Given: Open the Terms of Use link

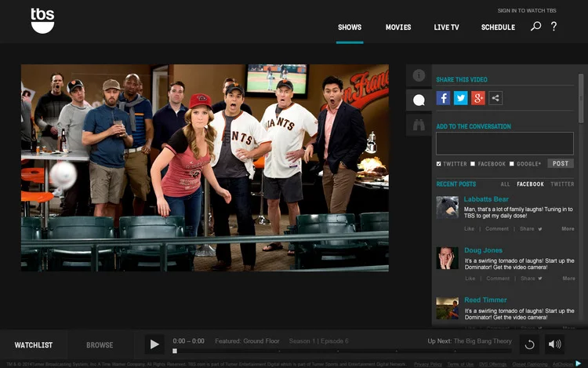Looking at the screenshot, I should pos(460,364).
